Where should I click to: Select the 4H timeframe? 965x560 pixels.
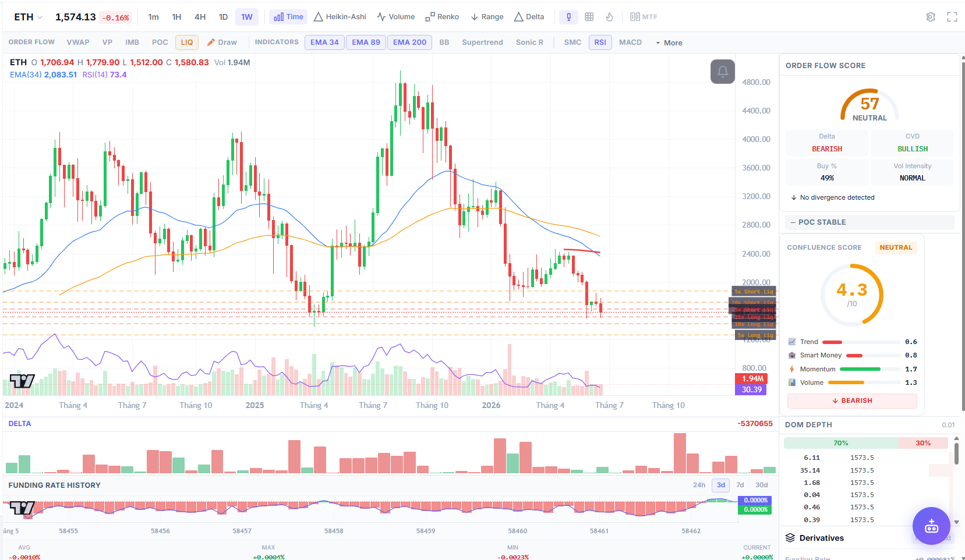(200, 17)
